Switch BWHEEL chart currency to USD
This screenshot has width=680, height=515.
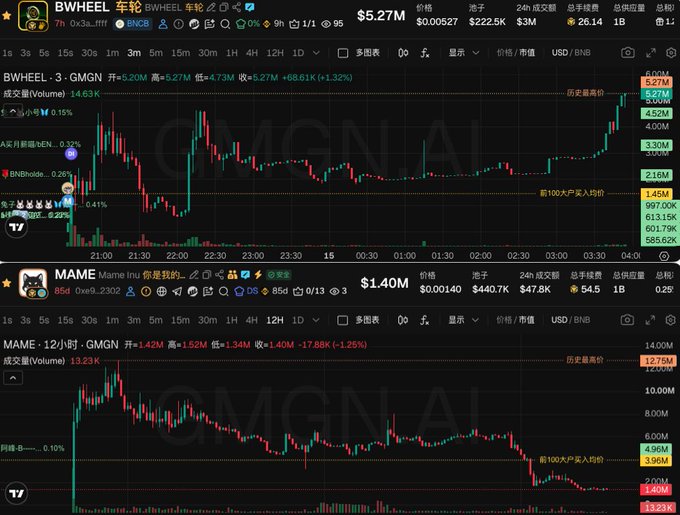(x=559, y=53)
